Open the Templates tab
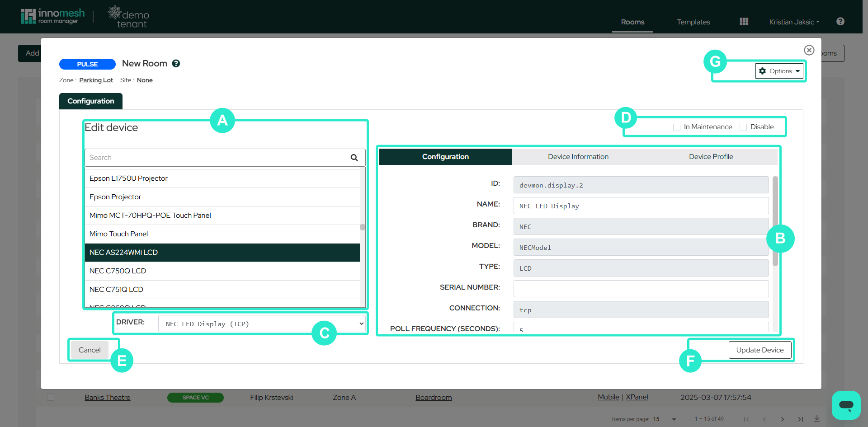 click(693, 22)
